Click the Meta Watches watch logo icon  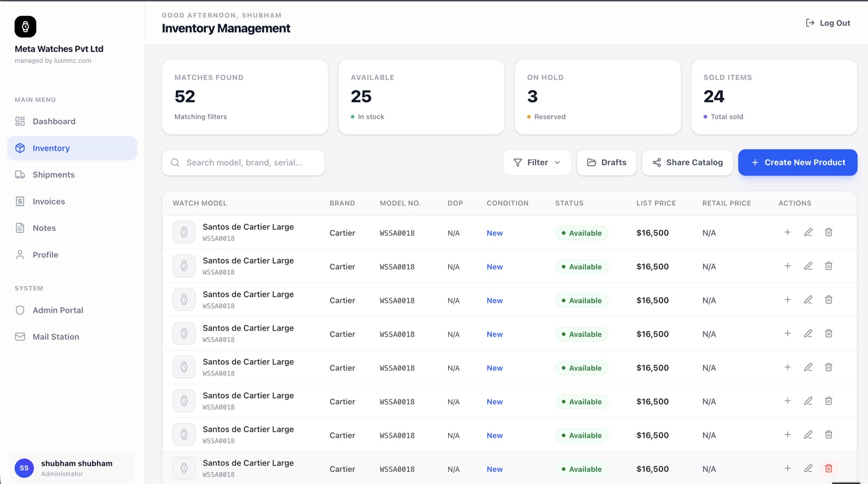coord(25,27)
